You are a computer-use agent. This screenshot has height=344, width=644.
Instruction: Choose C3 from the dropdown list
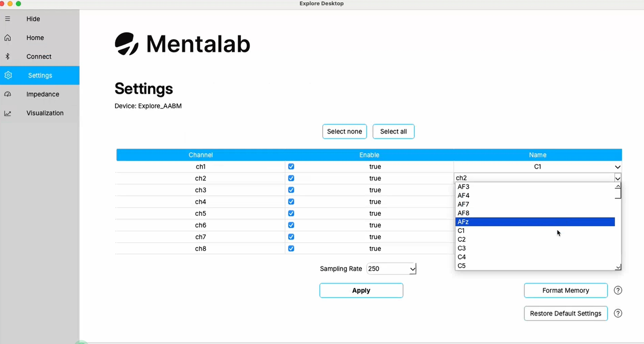(x=535, y=248)
